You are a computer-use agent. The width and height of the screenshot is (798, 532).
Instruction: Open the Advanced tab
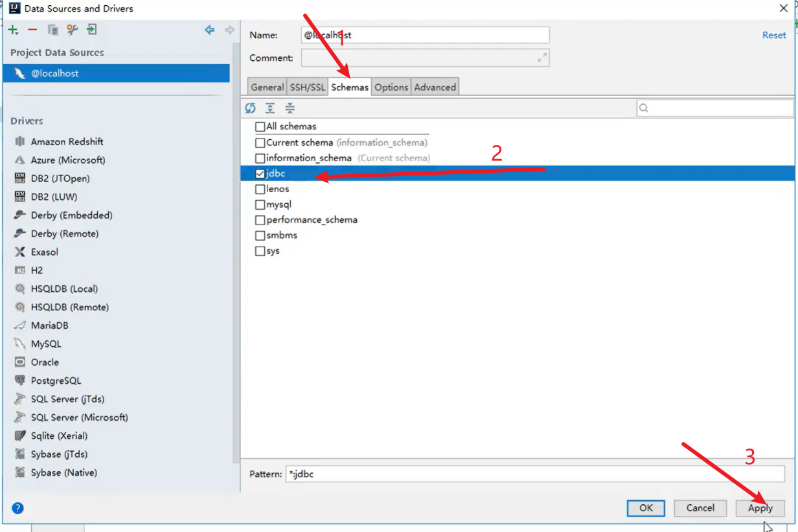(435, 87)
